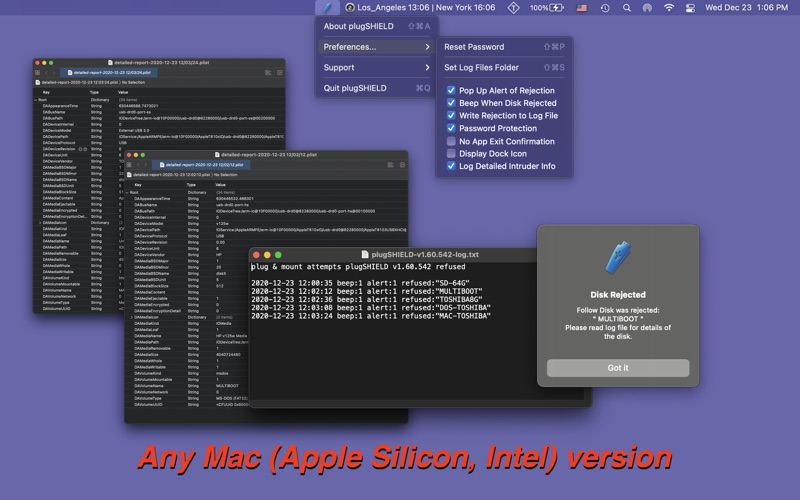The image size is (800, 500).
Task: Click the plugSHIELD menu bar icon
Action: [x=327, y=8]
